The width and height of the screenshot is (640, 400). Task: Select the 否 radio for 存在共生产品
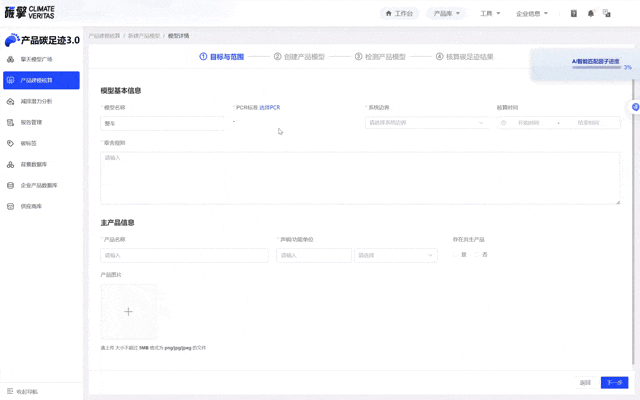(479, 255)
